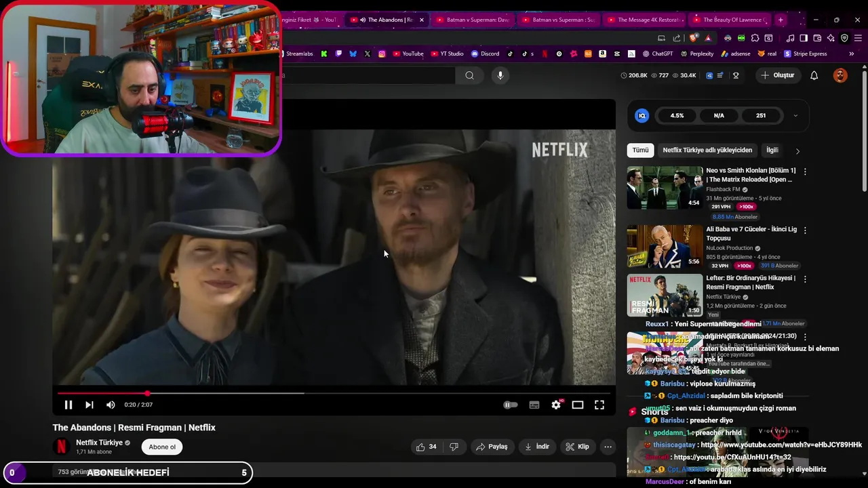Toggle subtitles on the video player

tap(534, 405)
